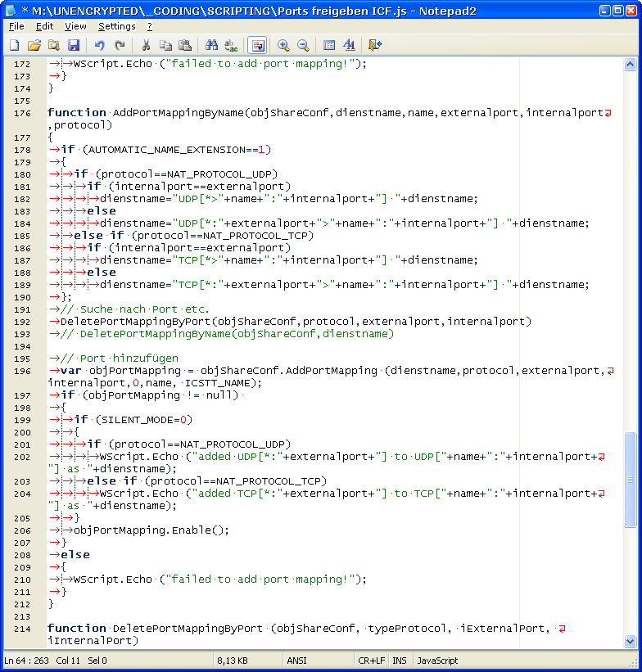
Task: Click 'ICSTT_NAME' on wrapped line 196
Action: pos(217,383)
